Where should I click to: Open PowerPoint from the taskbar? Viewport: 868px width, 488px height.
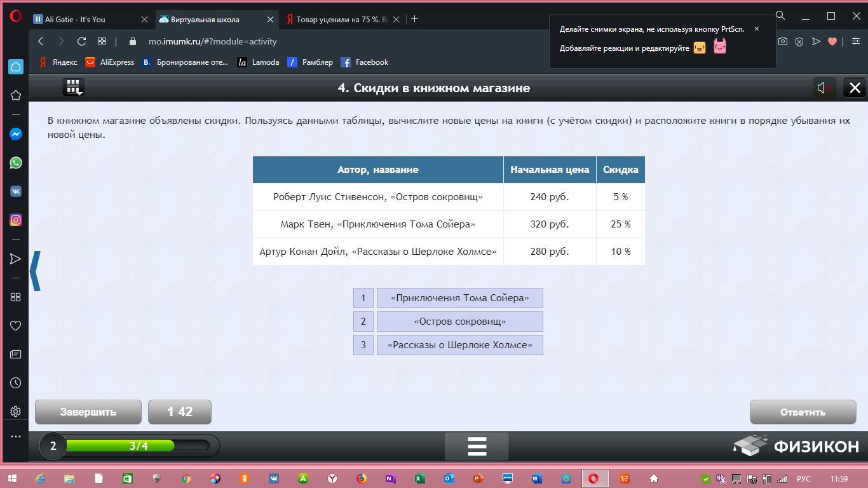478,478
